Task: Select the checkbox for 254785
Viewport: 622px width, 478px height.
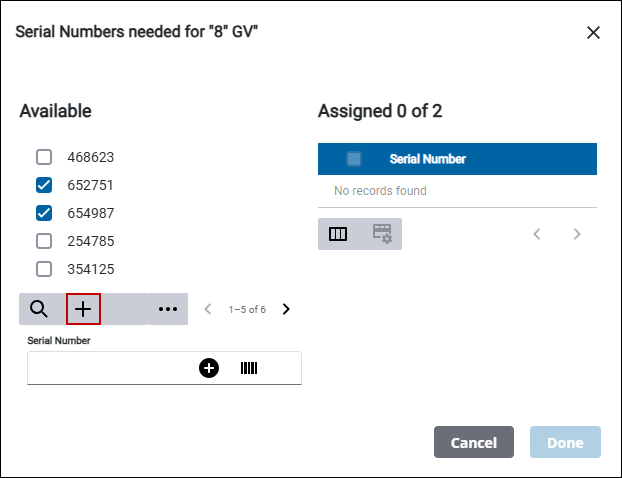Action: 44,241
